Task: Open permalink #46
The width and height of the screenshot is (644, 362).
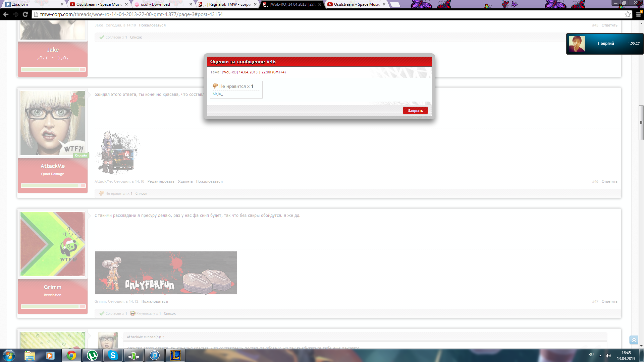Action: (595, 181)
